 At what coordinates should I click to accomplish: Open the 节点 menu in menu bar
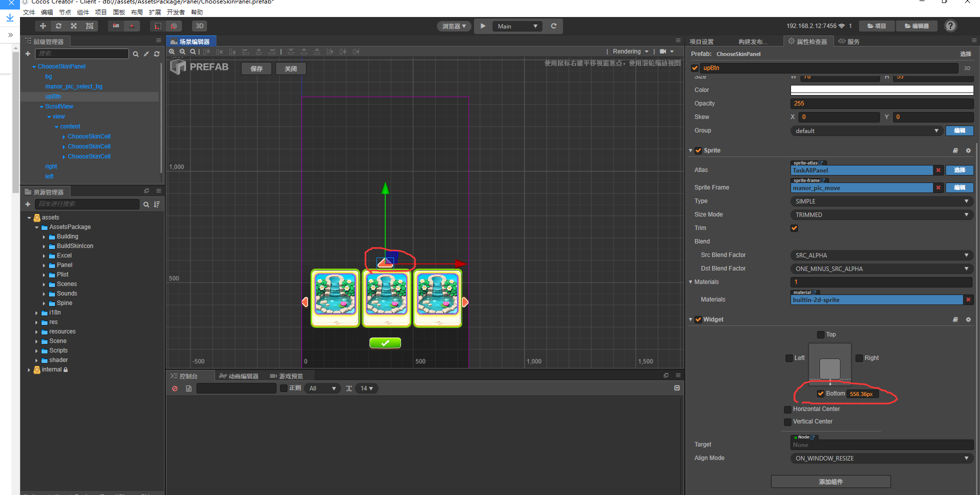point(65,12)
